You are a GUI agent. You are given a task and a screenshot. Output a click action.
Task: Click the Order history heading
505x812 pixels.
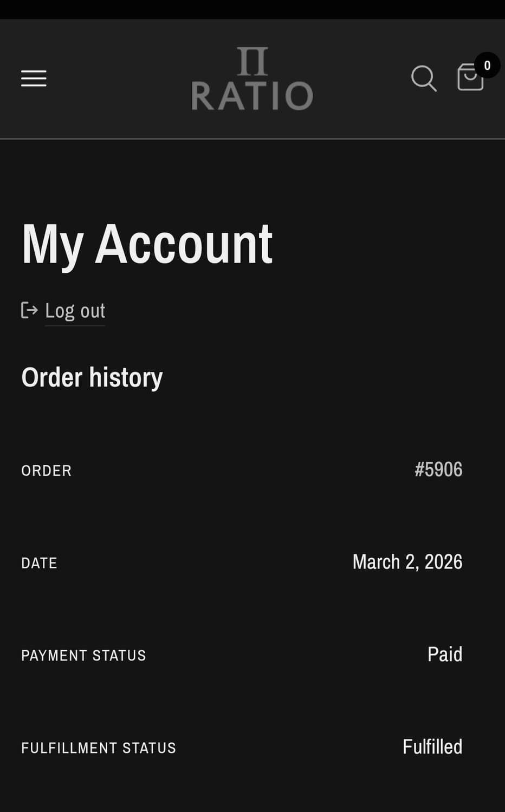point(92,377)
